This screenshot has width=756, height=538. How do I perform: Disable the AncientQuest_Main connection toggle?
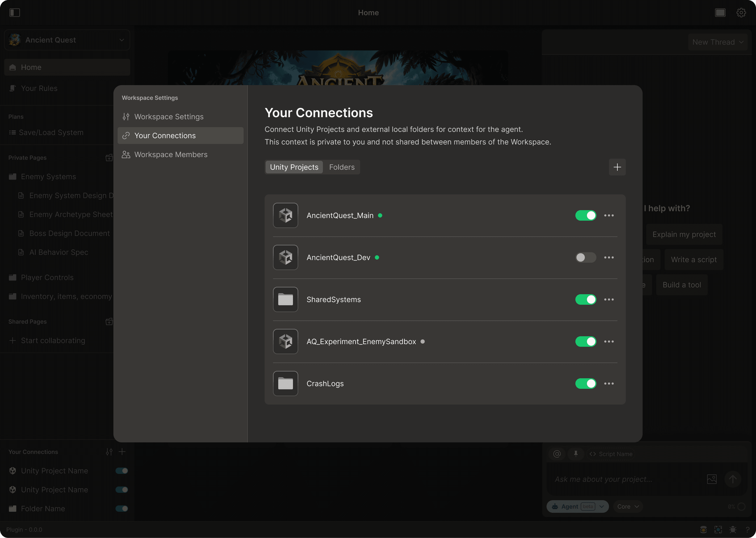(586, 215)
